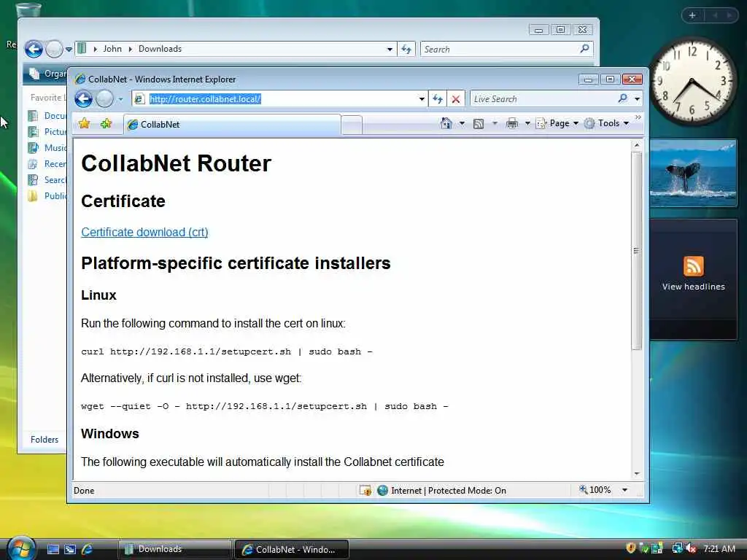
Task: Click the back button in the Downloads Explorer window
Action: [34, 49]
